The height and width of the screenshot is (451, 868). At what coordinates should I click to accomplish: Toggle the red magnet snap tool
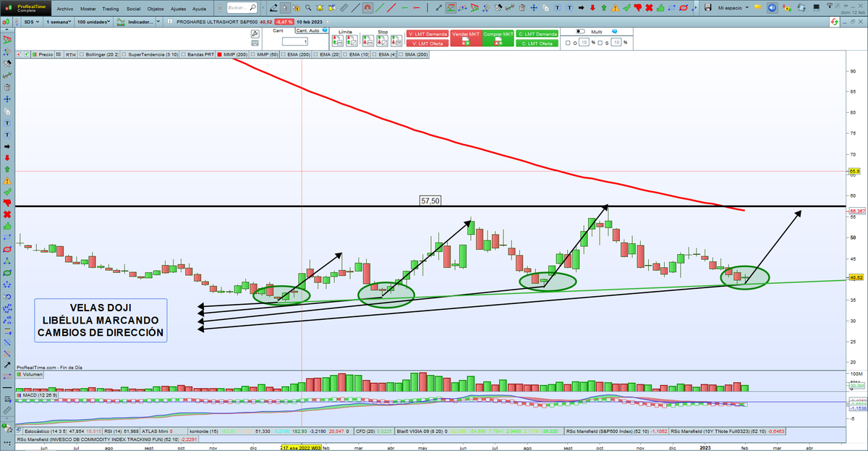[367, 7]
